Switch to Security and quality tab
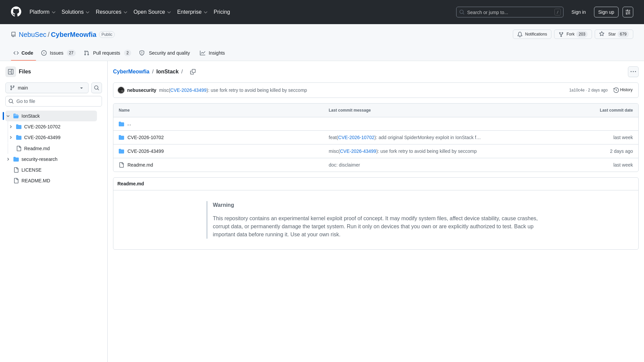Image resolution: width=644 pixels, height=362 pixels. 165,53
